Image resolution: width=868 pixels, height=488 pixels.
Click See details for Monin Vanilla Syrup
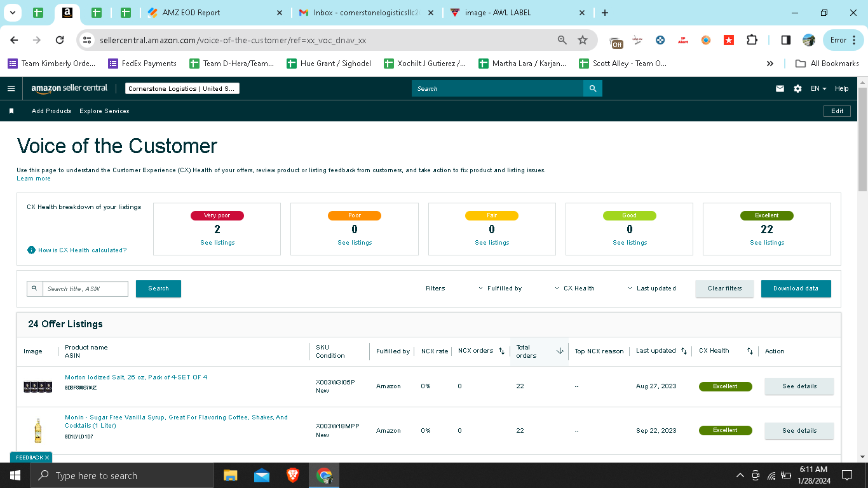point(799,431)
